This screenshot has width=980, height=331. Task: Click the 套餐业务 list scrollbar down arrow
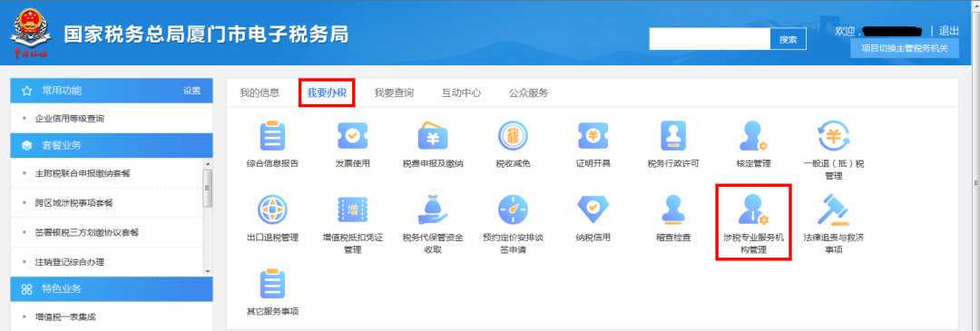pyautogui.click(x=208, y=272)
